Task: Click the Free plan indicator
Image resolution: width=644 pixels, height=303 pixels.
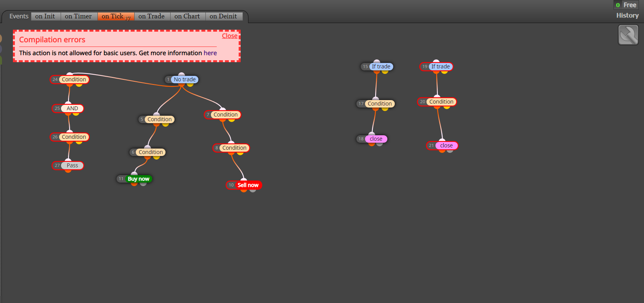Action: 626,5
